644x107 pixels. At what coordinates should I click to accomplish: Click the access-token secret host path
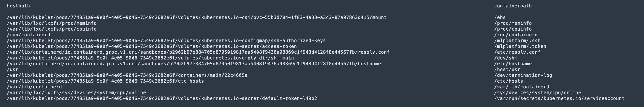tap(152, 46)
